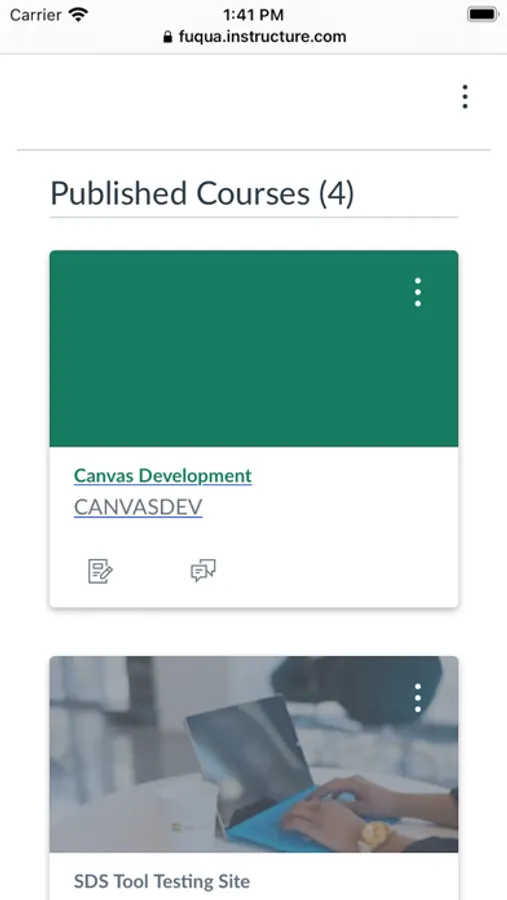The width and height of the screenshot is (507, 900).
Task: Tap the 1:41 PM clock in status bar
Action: coord(253,14)
